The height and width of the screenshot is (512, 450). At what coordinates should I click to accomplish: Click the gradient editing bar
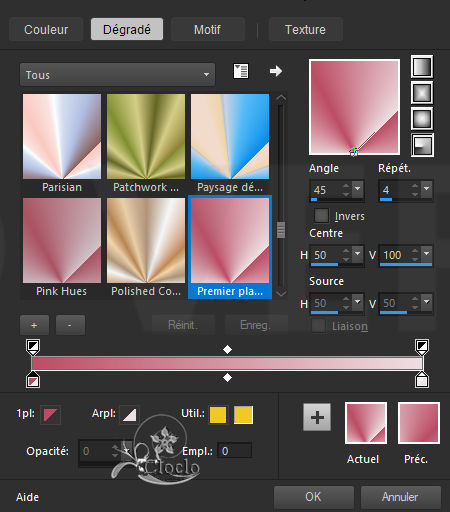[227, 363]
